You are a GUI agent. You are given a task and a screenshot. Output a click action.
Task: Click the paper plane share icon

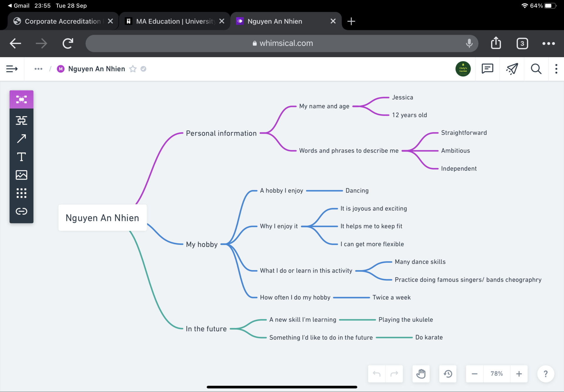pyautogui.click(x=512, y=69)
